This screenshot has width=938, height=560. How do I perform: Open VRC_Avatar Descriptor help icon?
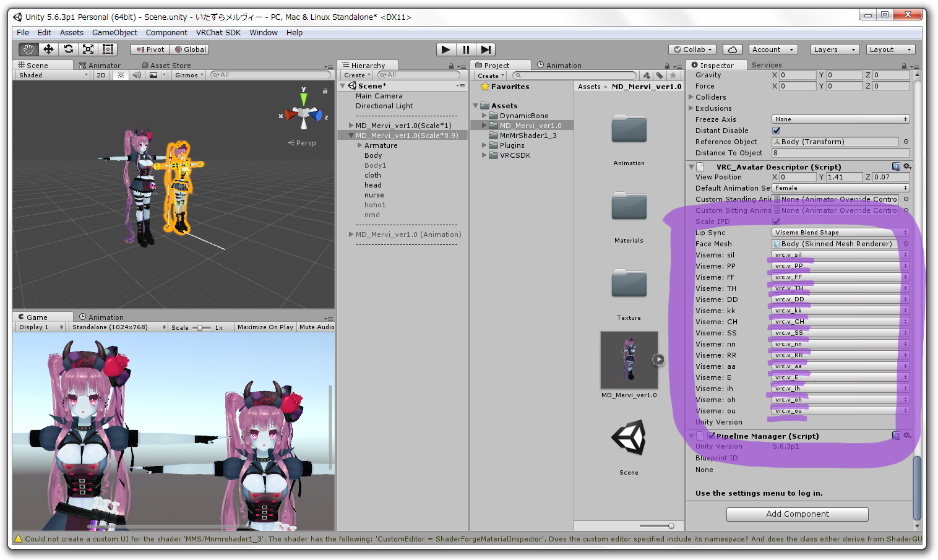coord(896,166)
